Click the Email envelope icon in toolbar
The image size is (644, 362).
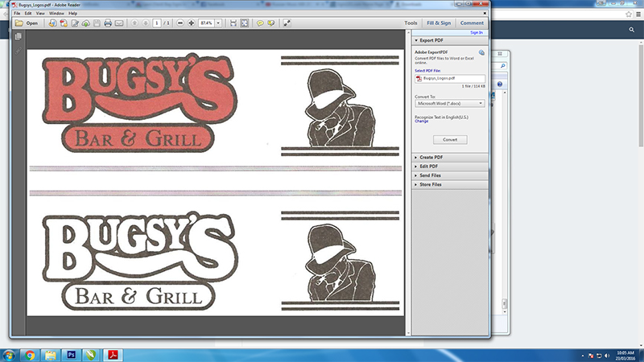[119, 23]
